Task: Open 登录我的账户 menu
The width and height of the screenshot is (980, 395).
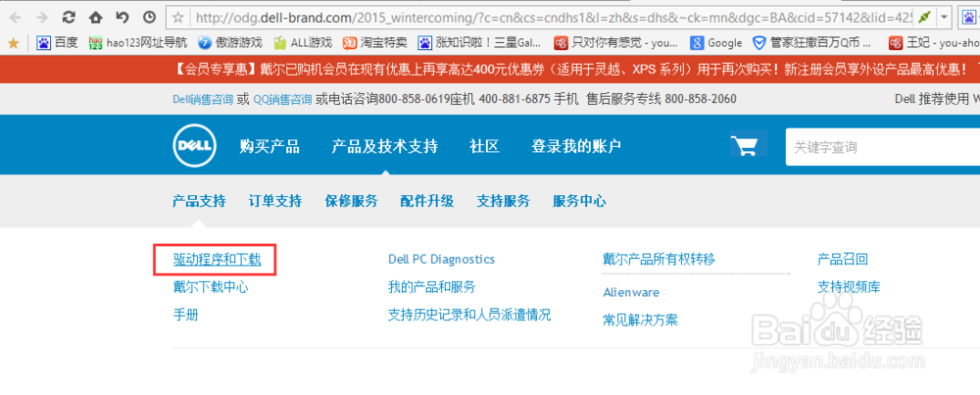Action: pyautogui.click(x=576, y=147)
